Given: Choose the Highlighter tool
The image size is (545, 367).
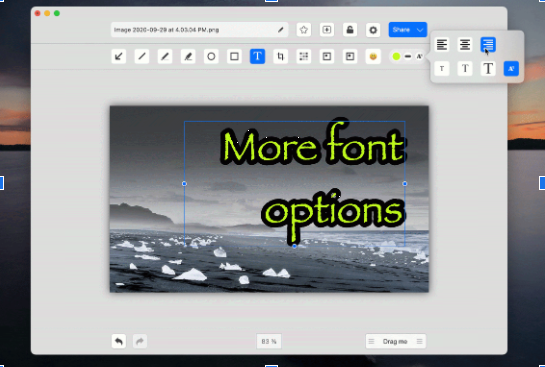Looking at the screenshot, I should pos(188,56).
